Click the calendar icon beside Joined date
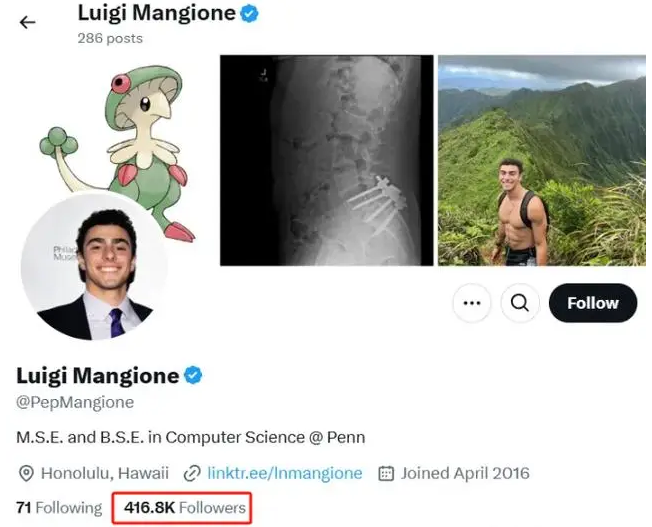Viewport: 652px width, 527px height. (385, 473)
